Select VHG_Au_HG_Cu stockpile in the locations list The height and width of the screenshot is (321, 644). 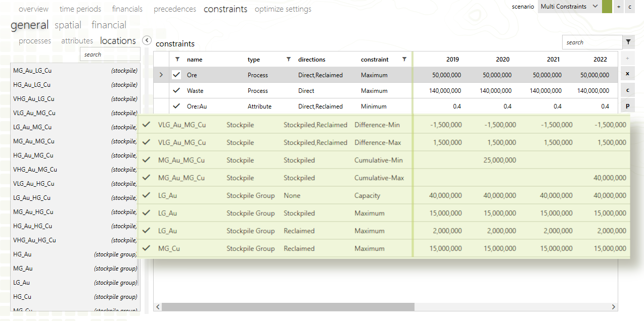(74, 240)
